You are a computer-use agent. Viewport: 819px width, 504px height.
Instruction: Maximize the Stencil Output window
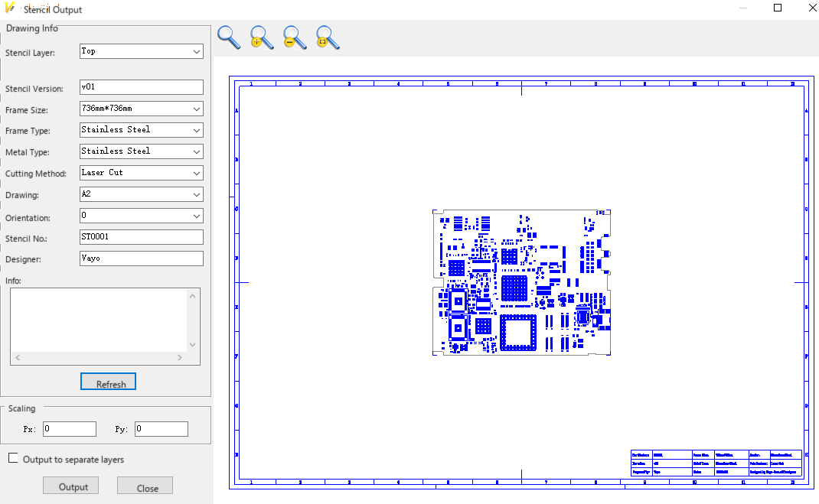pos(777,8)
